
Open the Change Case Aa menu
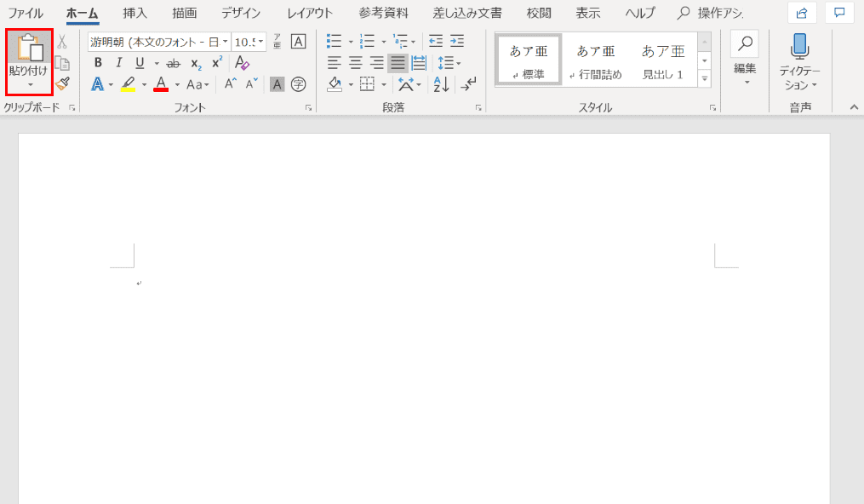(197, 85)
